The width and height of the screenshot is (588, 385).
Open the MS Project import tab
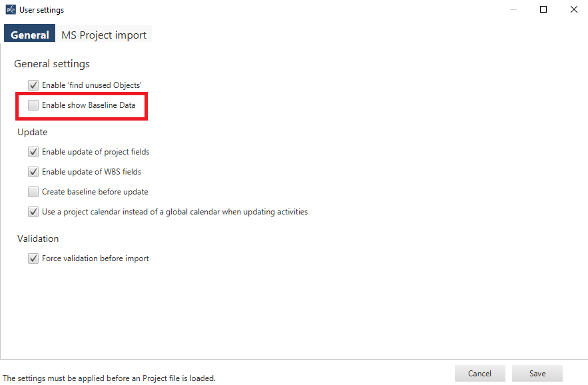coord(104,35)
